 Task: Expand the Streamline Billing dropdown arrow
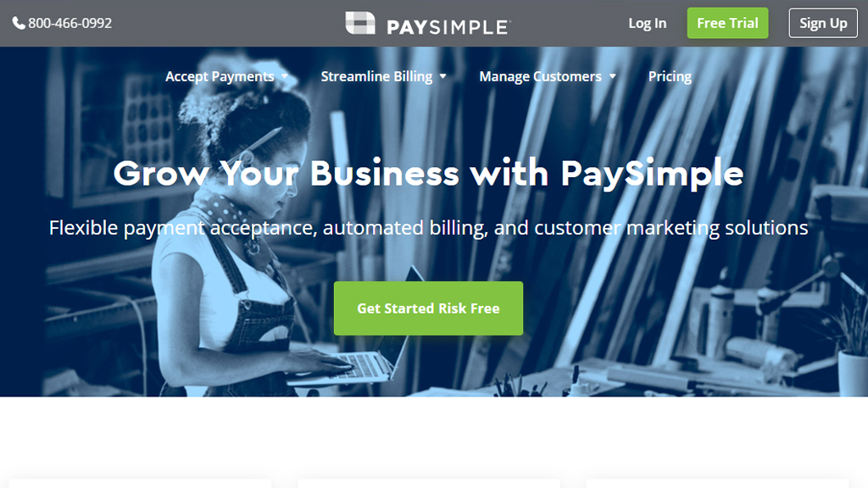tap(442, 76)
